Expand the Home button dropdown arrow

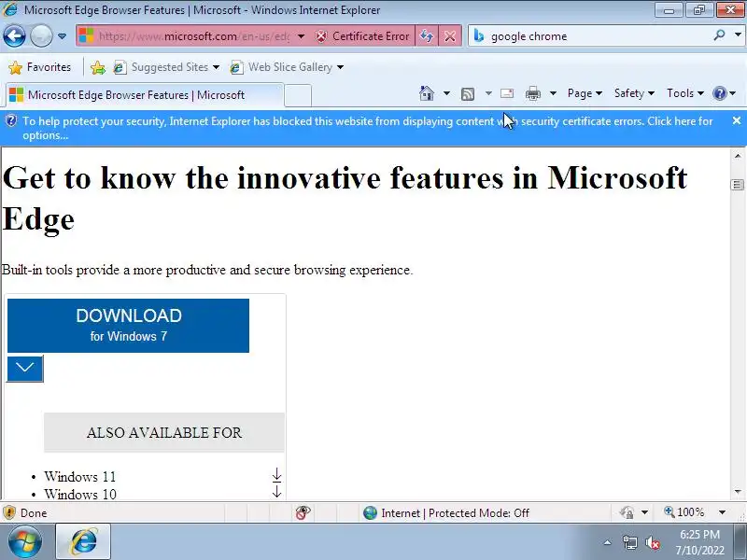(446, 93)
